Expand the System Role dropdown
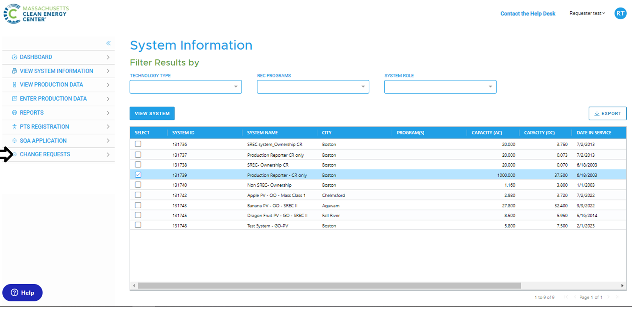This screenshot has width=644, height=320. click(x=440, y=87)
